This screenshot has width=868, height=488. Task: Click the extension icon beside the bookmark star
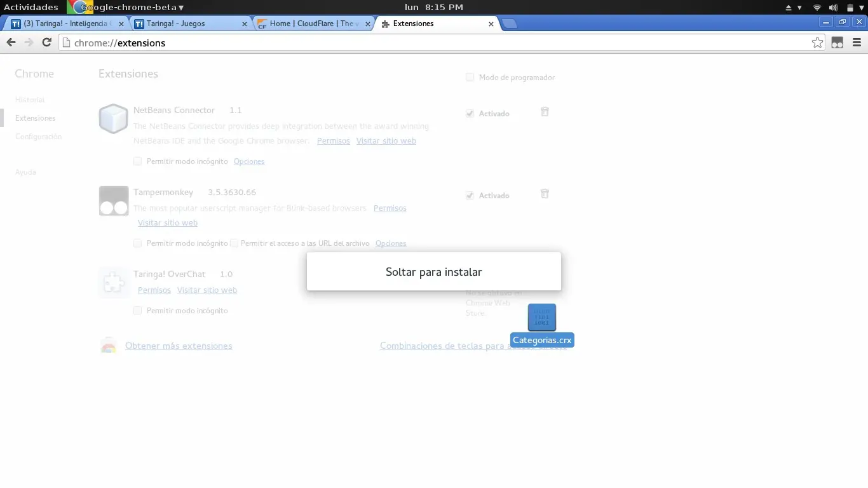(837, 43)
